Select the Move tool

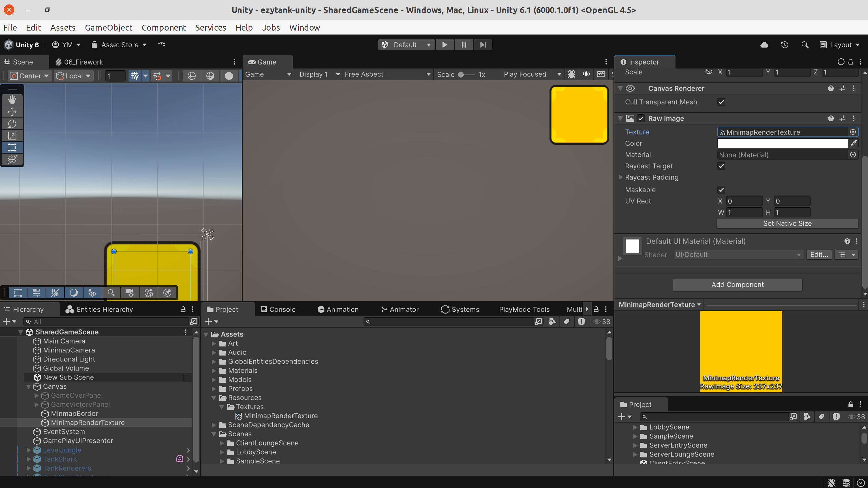pyautogui.click(x=12, y=112)
